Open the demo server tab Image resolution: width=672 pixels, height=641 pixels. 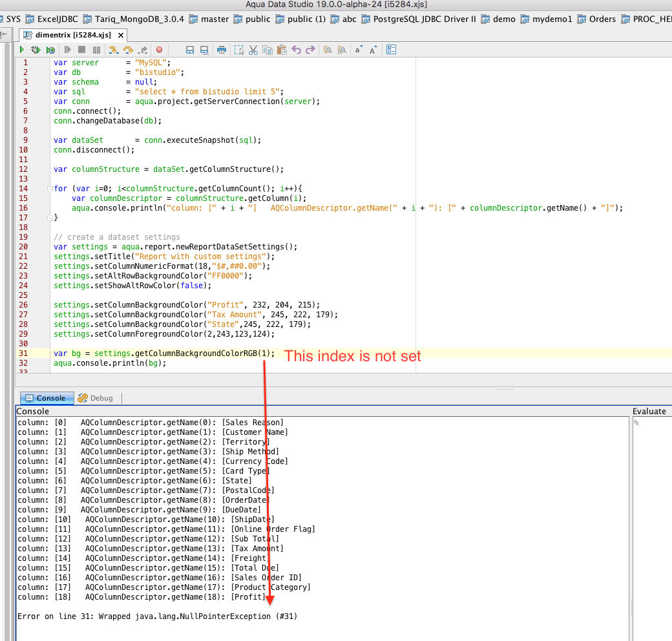[498, 19]
